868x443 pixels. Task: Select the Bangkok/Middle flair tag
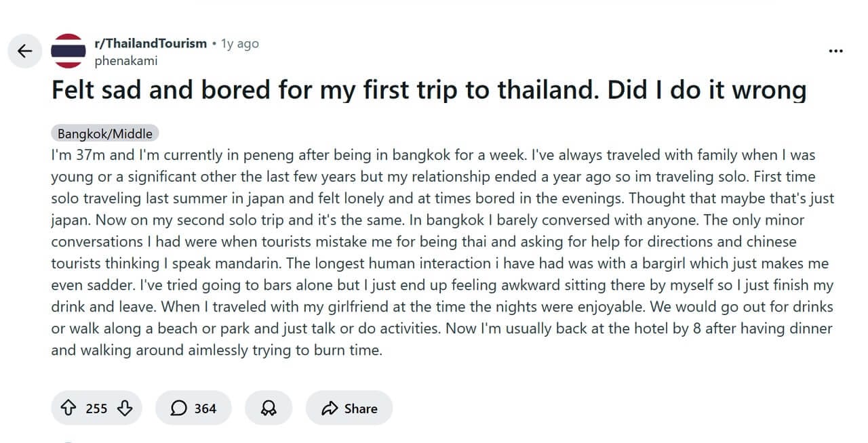[x=105, y=133]
